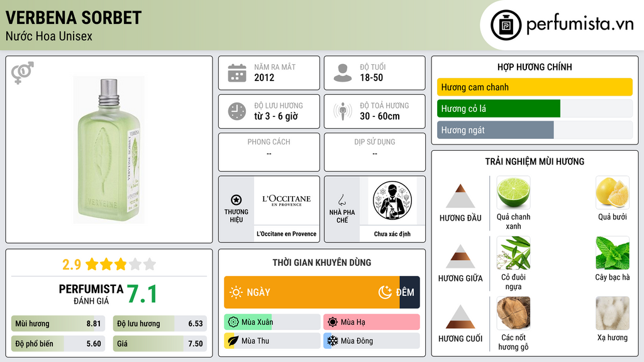
Task: Click the sillage icon beside Độ toả hương
Action: coord(343,111)
